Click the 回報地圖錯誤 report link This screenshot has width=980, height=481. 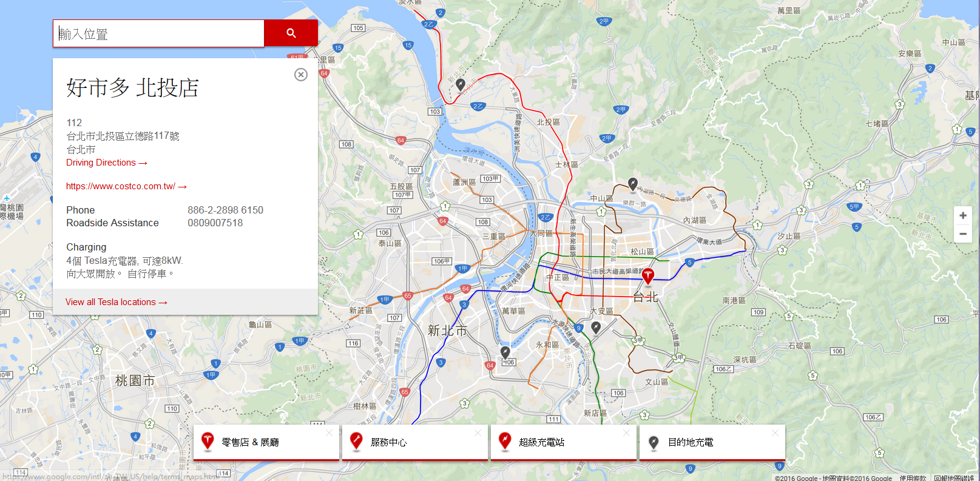coord(954,478)
